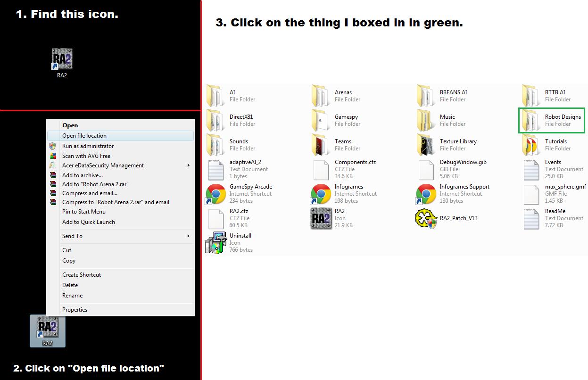
Task: Click the "Infogrames Support" file name text
Action: click(x=465, y=187)
